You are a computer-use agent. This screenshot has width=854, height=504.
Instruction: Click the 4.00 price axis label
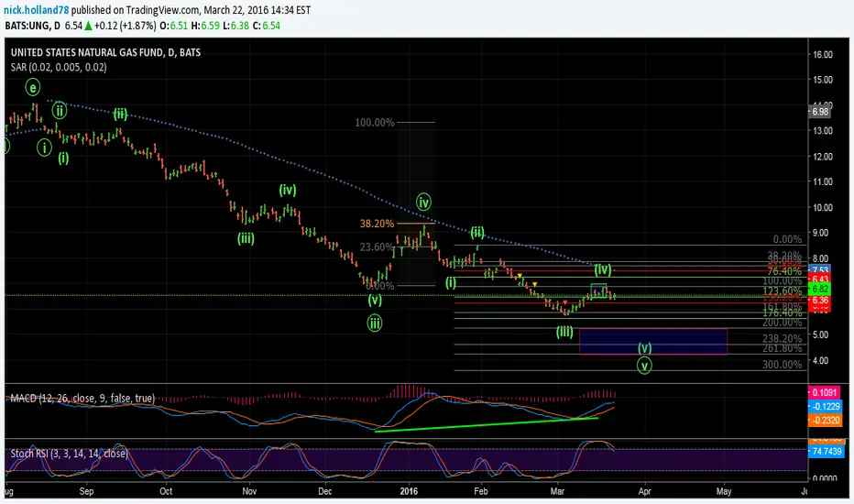tap(821, 360)
